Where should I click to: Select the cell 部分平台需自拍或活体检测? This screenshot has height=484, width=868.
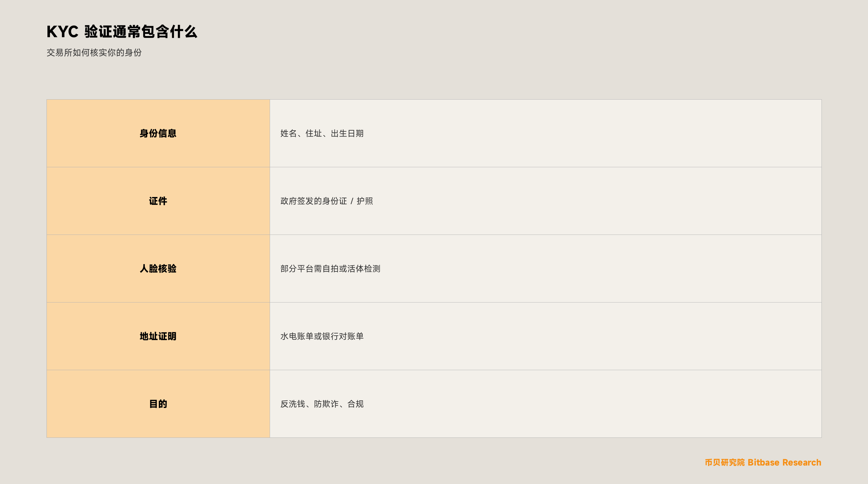(x=546, y=268)
